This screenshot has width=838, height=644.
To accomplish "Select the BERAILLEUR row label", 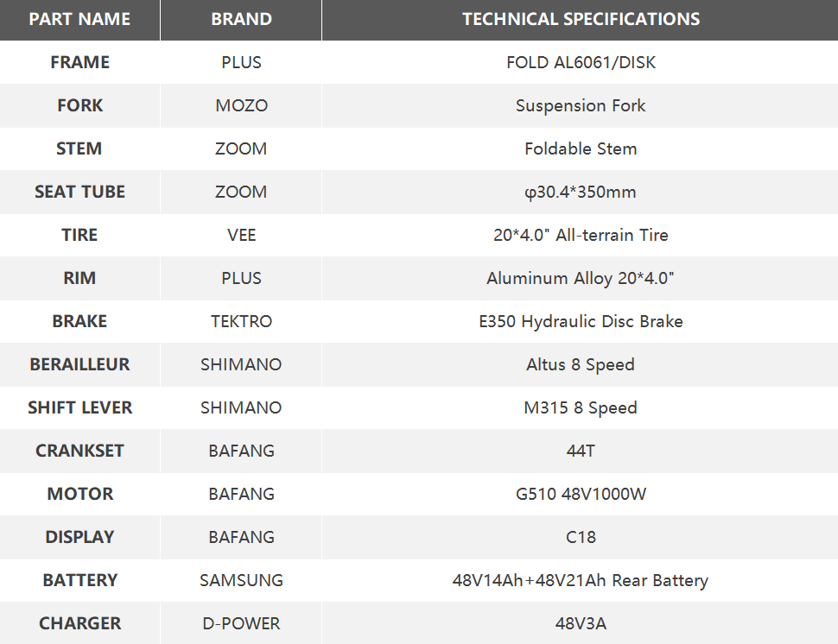I will pos(79,364).
